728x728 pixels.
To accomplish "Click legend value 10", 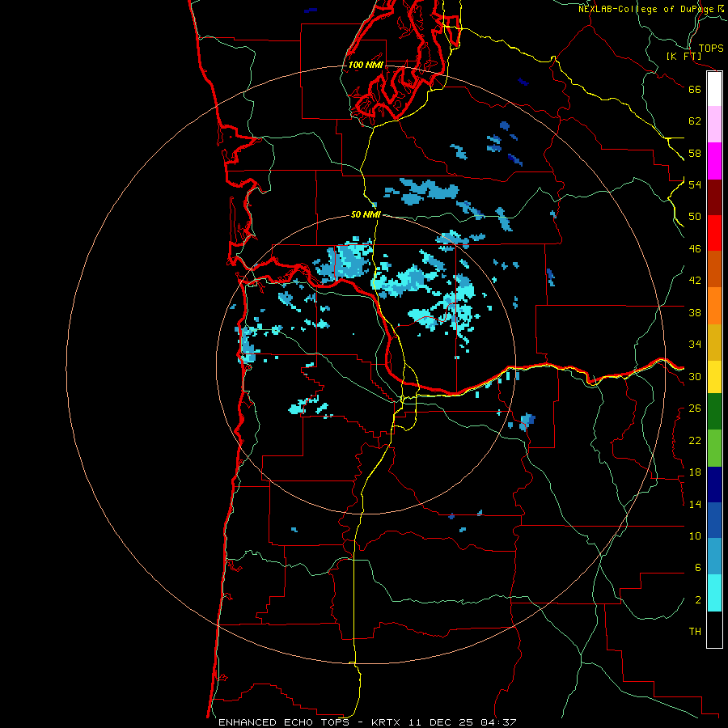I will click(x=695, y=535).
